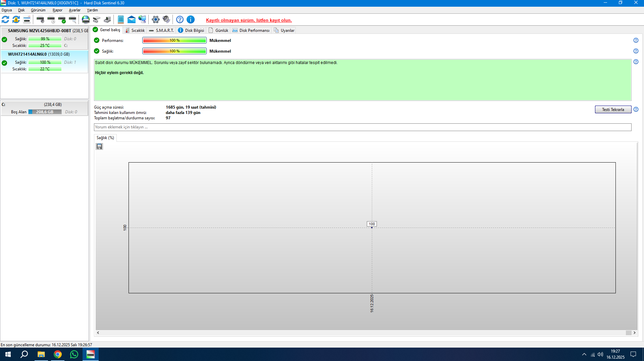Click the unregistered version registration link
Viewport: 644px width, 361px height.
(249, 20)
